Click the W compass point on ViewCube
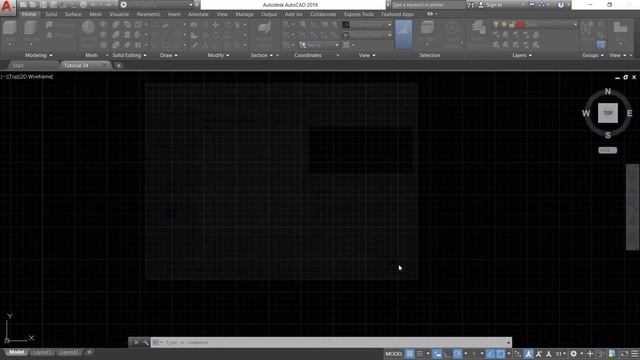This screenshot has height=360, width=640. (586, 113)
